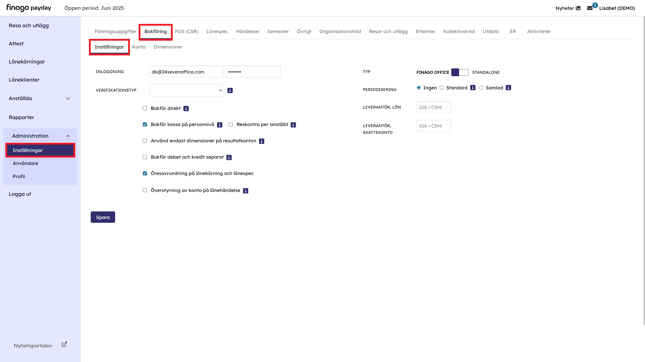This screenshot has height=362, width=645.
Task: Open Användare under Administration
Action: pos(26,163)
